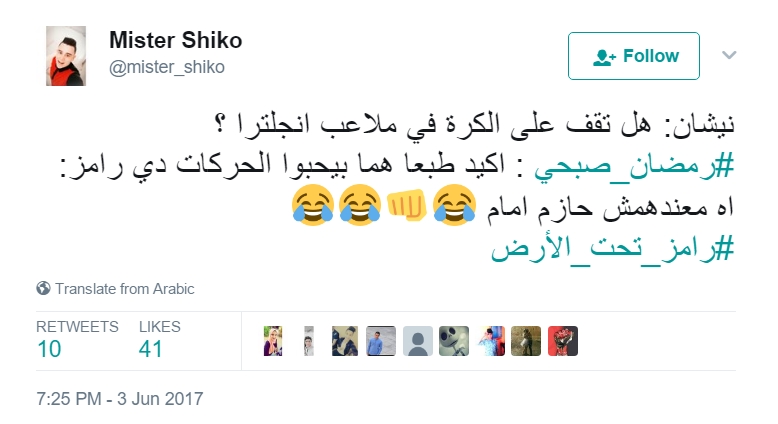The height and width of the screenshot is (424, 778).
Task: Open the skeleton cartoon liker avatar
Action: click(x=454, y=341)
